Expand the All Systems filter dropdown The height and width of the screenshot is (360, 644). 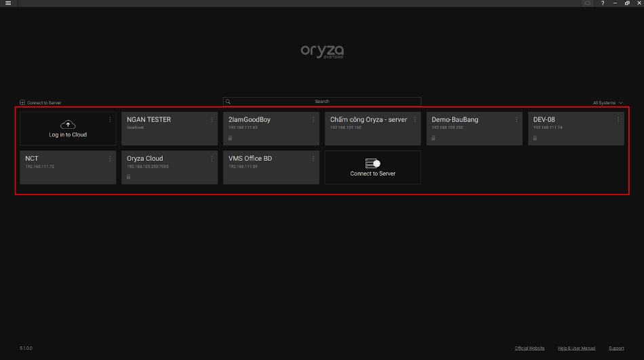tap(608, 103)
